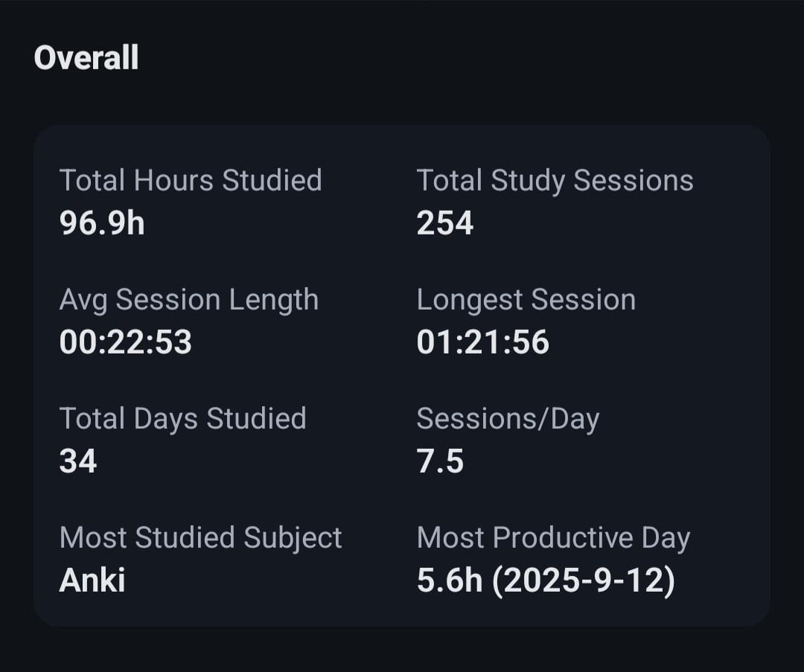Image resolution: width=804 pixels, height=672 pixels.
Task: Click the 254 sessions count
Action: point(445,223)
